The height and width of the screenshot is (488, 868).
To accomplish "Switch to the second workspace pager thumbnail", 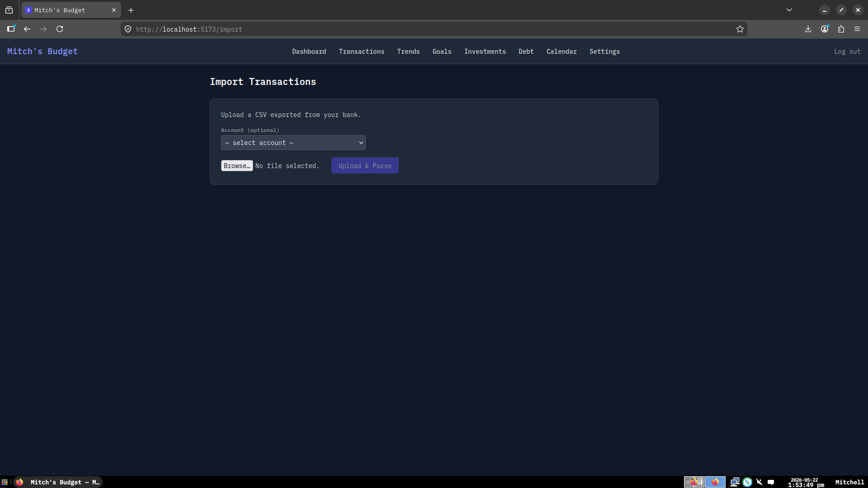I will tap(715, 482).
